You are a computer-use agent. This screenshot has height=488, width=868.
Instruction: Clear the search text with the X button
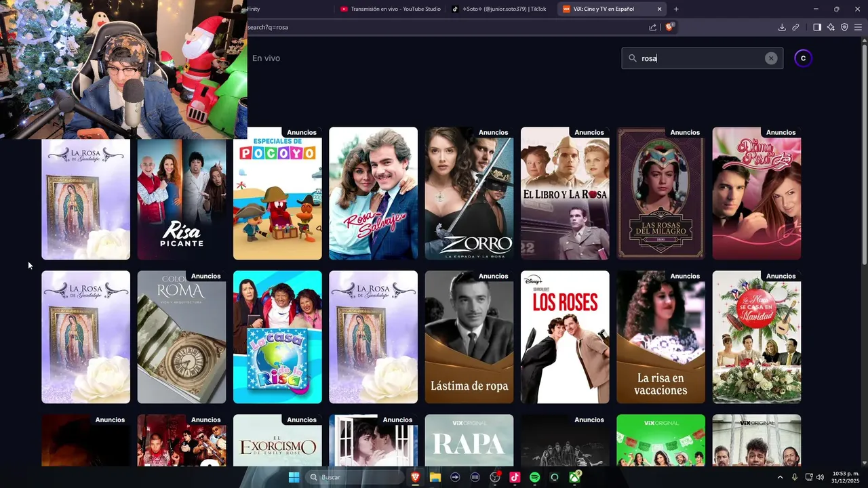770,58
